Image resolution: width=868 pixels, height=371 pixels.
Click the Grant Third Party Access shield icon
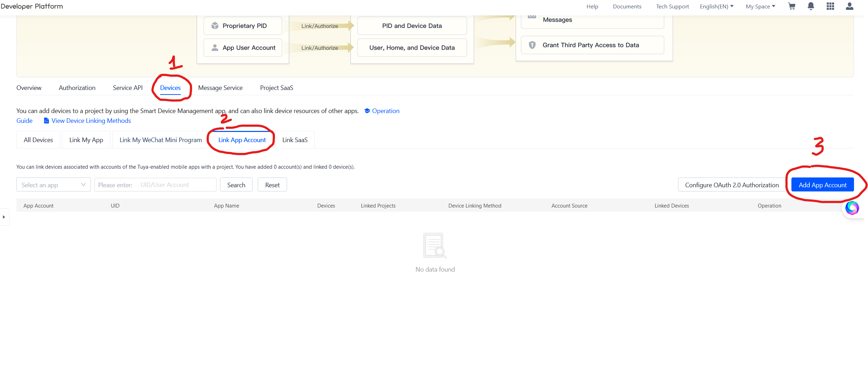pos(532,45)
